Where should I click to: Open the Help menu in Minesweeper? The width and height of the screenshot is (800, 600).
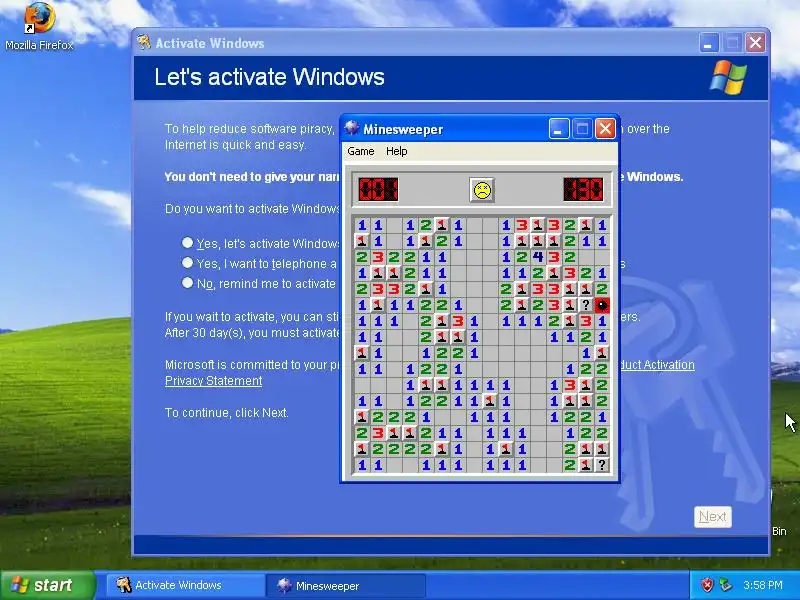396,152
